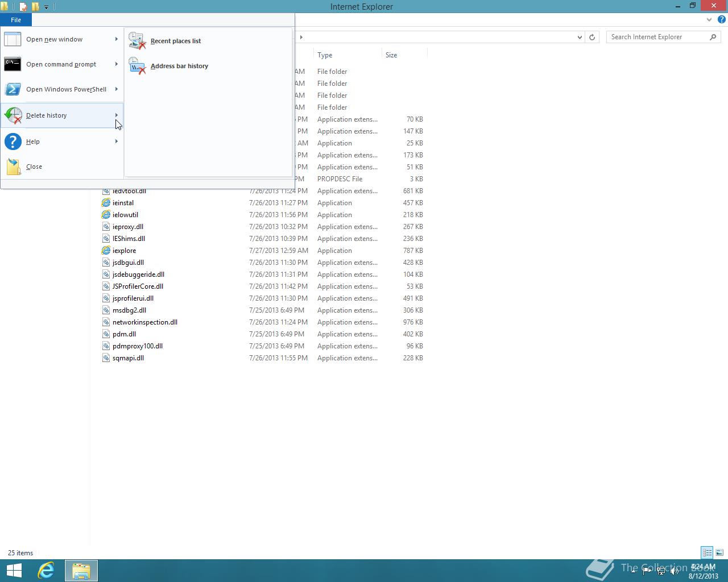Click the Properties icon in quick access toolbar
This screenshot has width=728, height=582.
(x=23, y=7)
